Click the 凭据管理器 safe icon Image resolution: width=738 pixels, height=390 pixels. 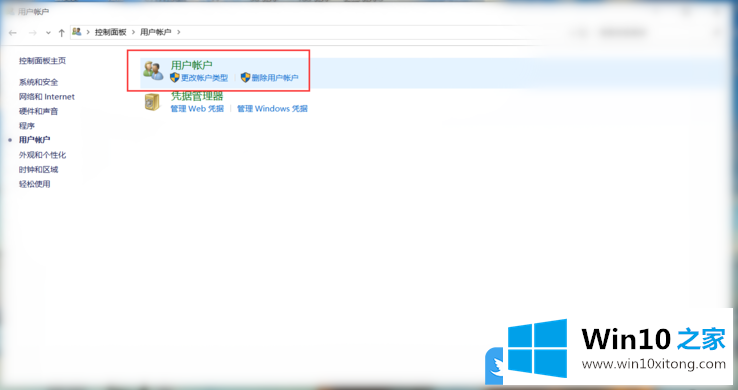click(x=152, y=102)
